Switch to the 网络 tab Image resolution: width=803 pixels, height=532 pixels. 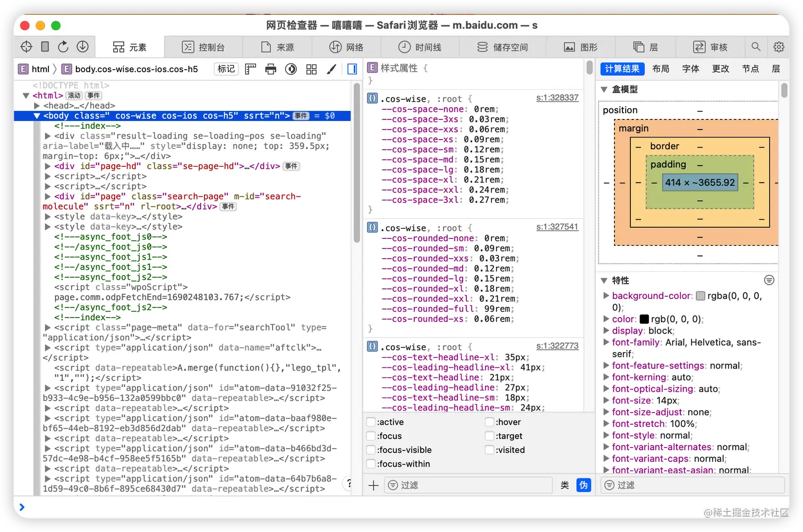point(346,47)
